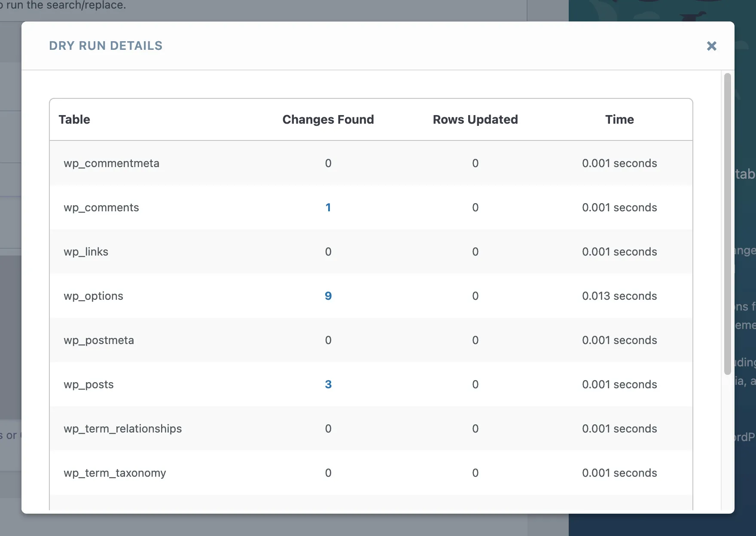The image size is (756, 536).
Task: Select the wp_comments table name
Action: [101, 207]
